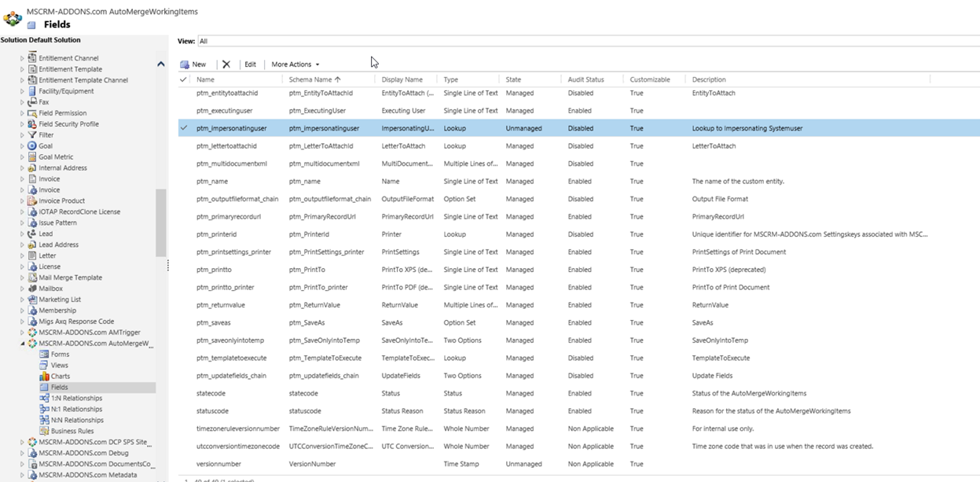Image resolution: width=980 pixels, height=482 pixels.
Task: Select the statuscode name cell
Action: tap(212, 411)
